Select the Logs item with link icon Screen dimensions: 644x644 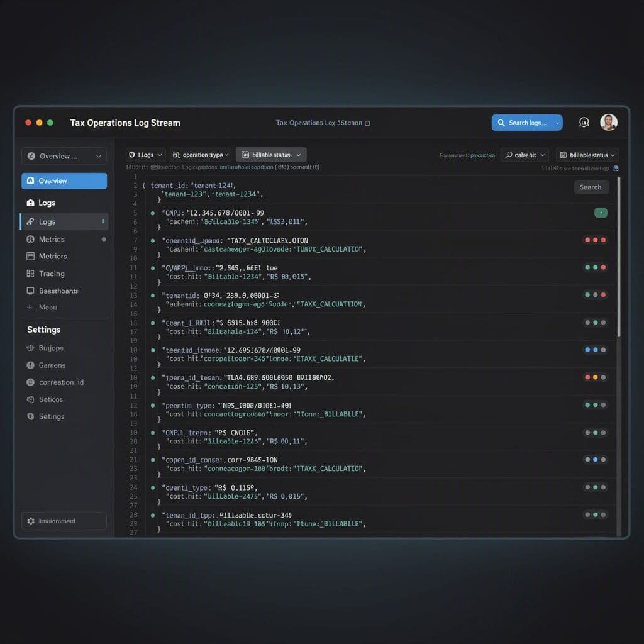tap(64, 221)
